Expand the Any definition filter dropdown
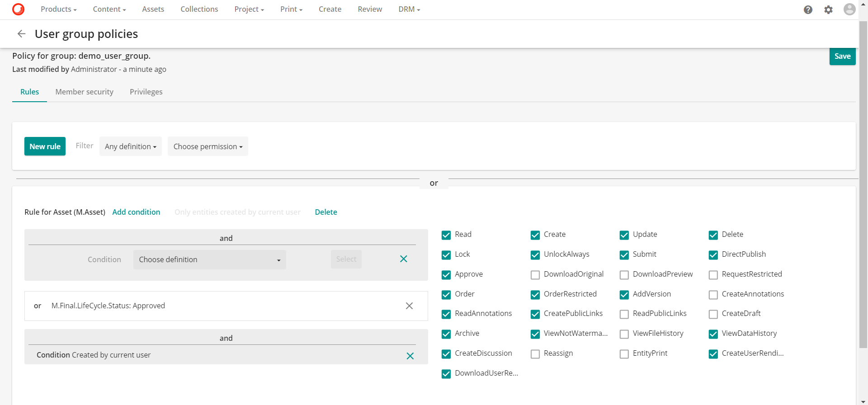The height and width of the screenshot is (405, 868). (131, 146)
